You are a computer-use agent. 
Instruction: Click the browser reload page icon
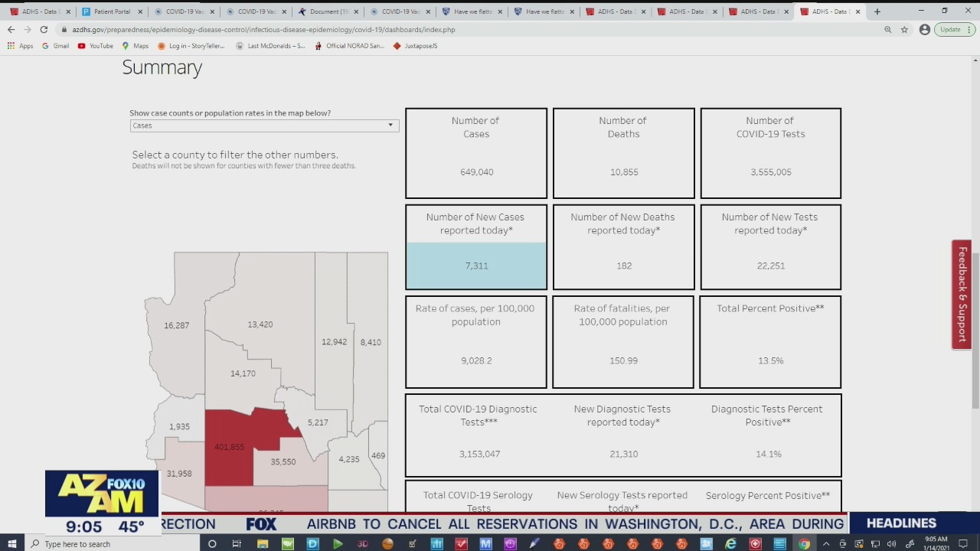coord(44,29)
